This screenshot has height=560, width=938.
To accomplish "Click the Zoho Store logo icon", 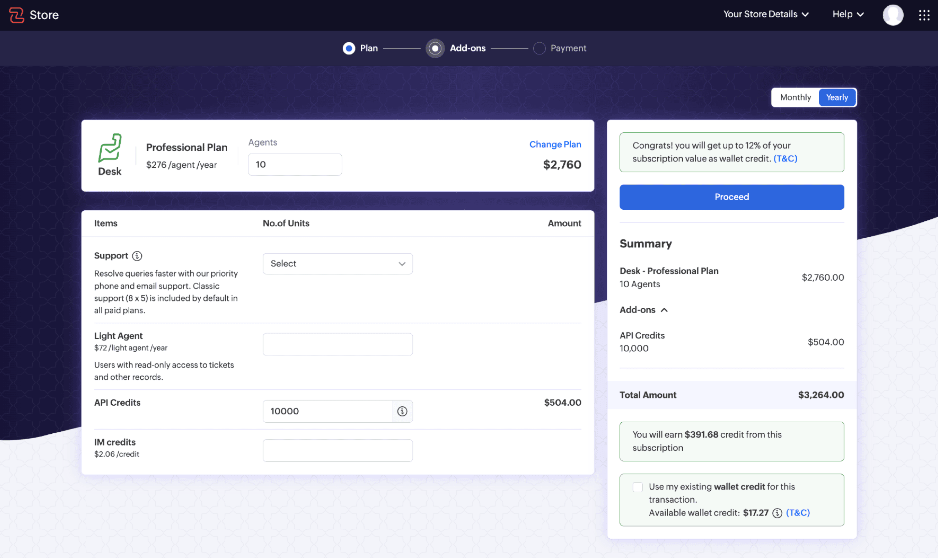I will (x=16, y=15).
